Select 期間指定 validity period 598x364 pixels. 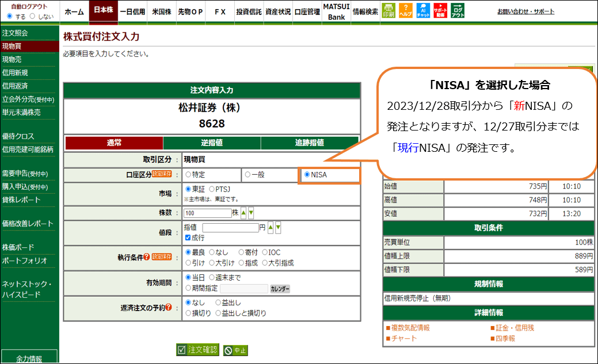click(x=188, y=288)
